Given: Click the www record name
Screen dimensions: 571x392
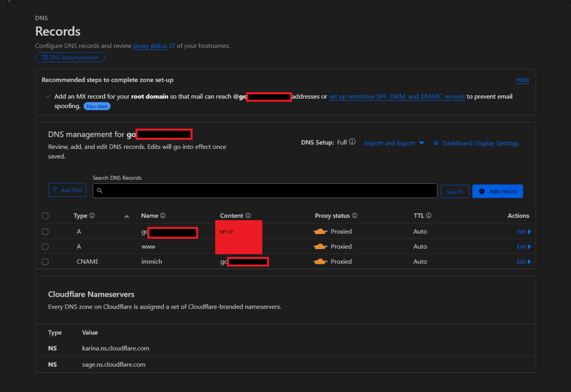Looking at the screenshot, I should pyautogui.click(x=148, y=246).
